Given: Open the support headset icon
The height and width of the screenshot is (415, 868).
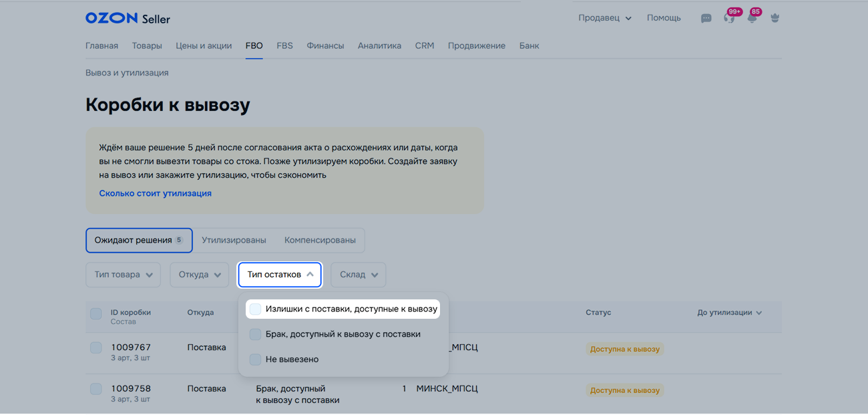Looking at the screenshot, I should click(728, 19).
